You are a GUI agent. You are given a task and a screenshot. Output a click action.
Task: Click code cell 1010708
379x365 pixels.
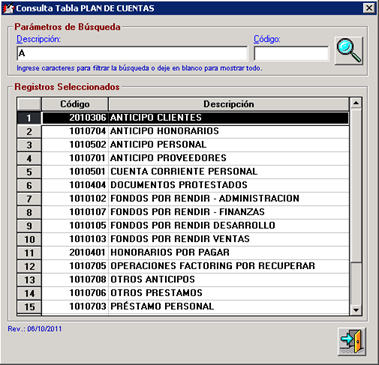75,280
